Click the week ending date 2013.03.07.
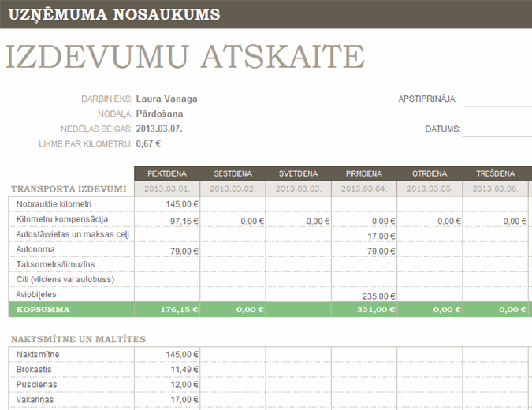Viewport: 532px width, 410px height. click(x=159, y=129)
